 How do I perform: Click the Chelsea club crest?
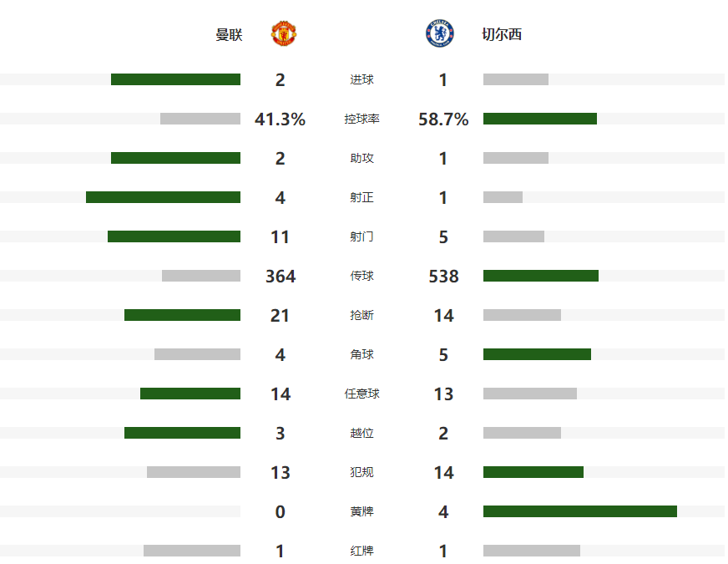click(439, 34)
